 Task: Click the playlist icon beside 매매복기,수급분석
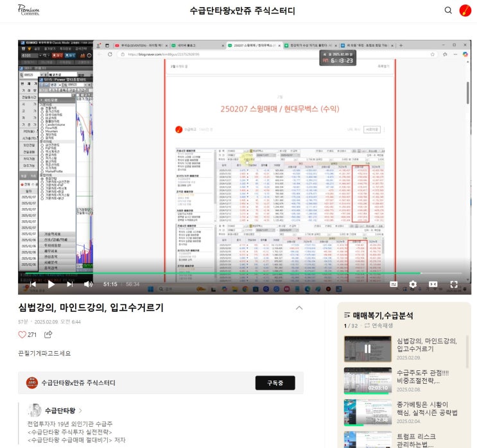pyautogui.click(x=347, y=315)
